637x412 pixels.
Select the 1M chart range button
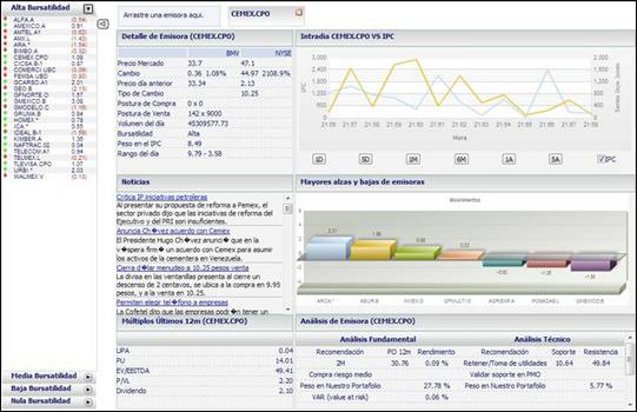point(413,159)
